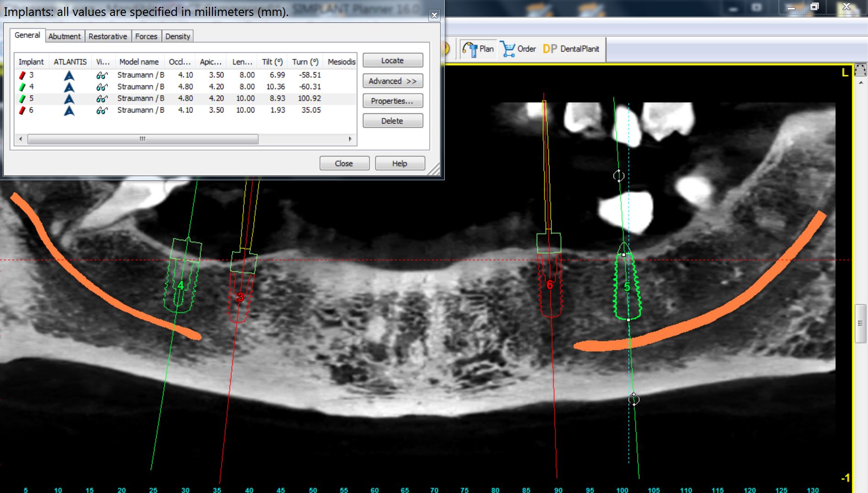Click the ATLANTIS arrow icon for implant 5

[x=69, y=98]
